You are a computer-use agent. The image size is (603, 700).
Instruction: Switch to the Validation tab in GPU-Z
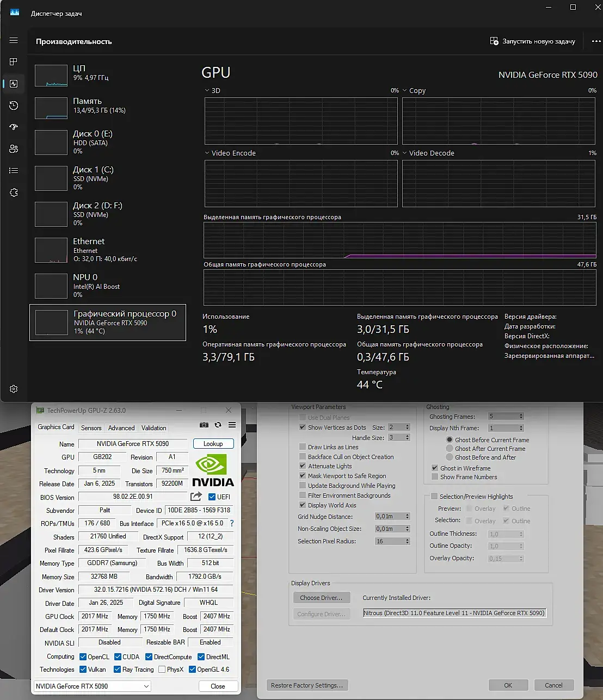[x=154, y=428]
